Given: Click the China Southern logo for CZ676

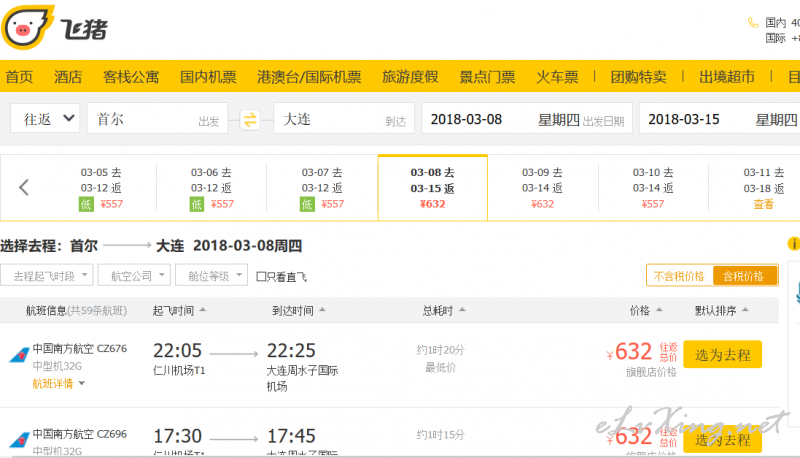Looking at the screenshot, I should click(19, 354).
